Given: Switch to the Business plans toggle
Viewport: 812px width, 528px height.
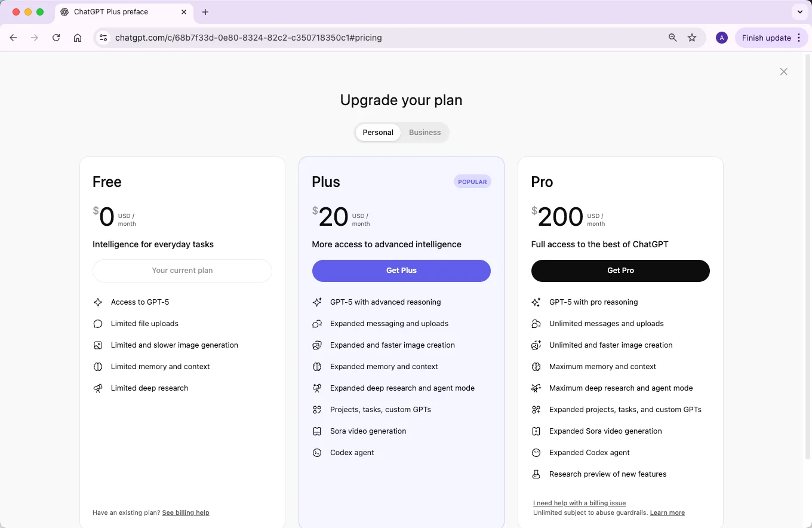Looking at the screenshot, I should click(425, 133).
